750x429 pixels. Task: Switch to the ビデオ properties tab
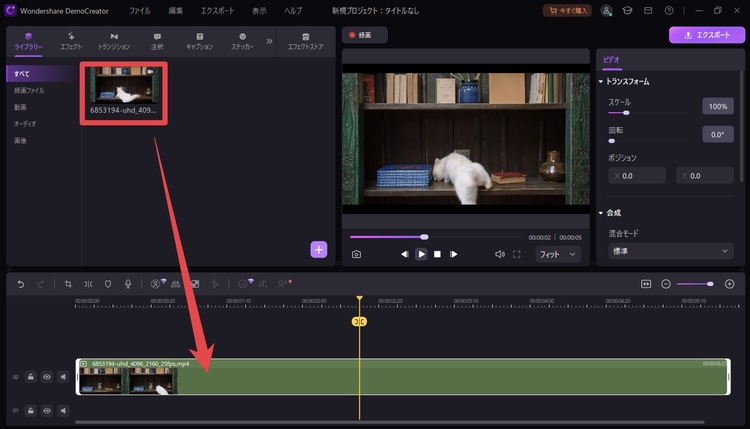(611, 60)
